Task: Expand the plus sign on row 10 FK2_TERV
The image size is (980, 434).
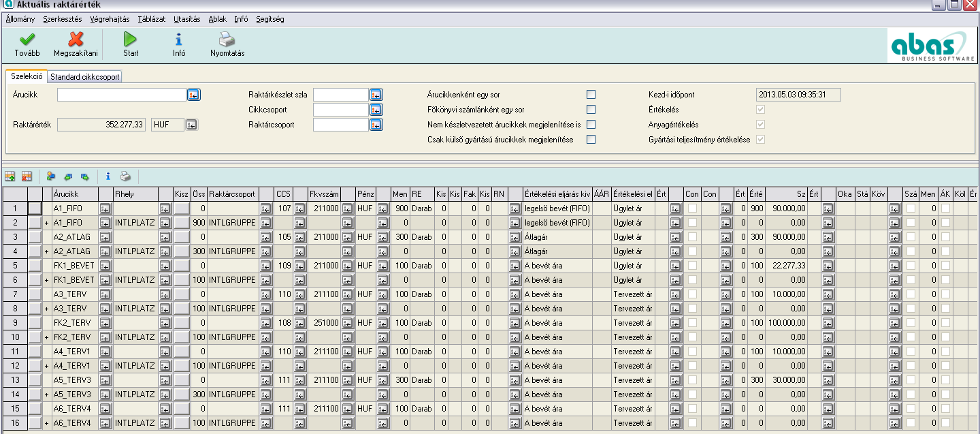Action: [46, 337]
